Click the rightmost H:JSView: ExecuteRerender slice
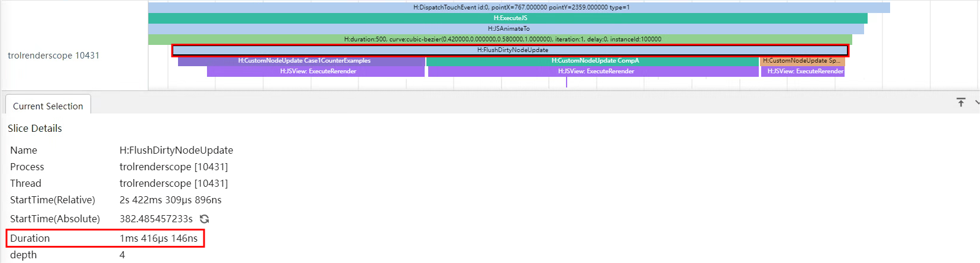The height and width of the screenshot is (263, 980). coord(803,72)
